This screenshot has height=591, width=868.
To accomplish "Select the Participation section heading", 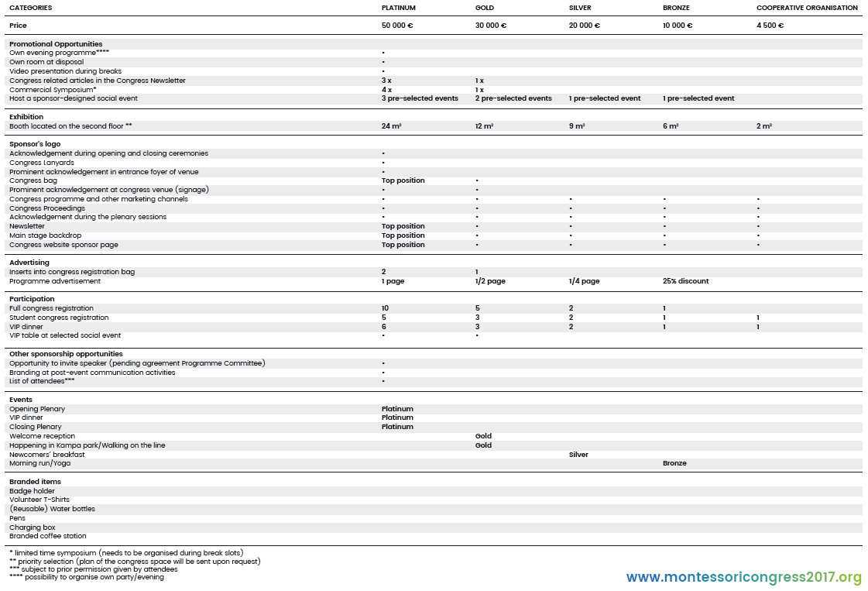I will [32, 299].
